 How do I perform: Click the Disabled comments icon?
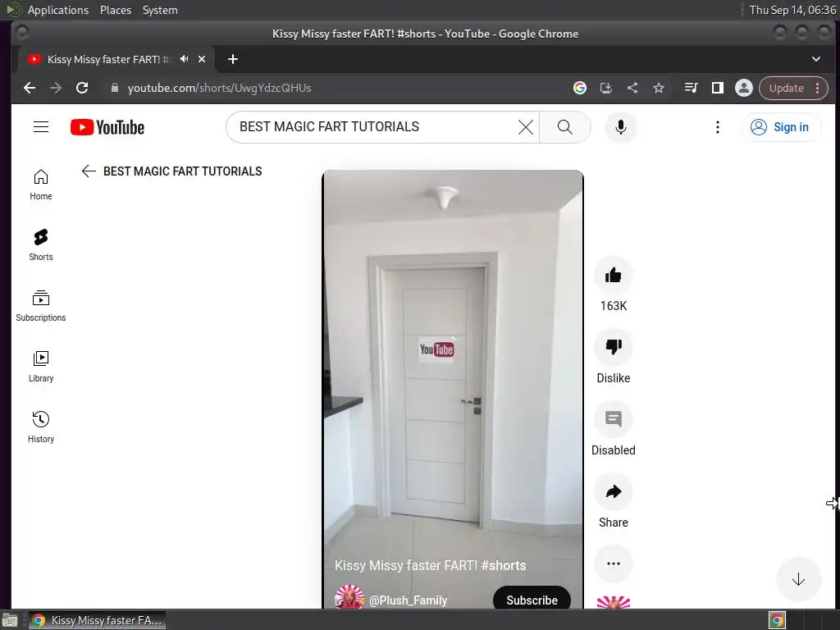point(614,419)
